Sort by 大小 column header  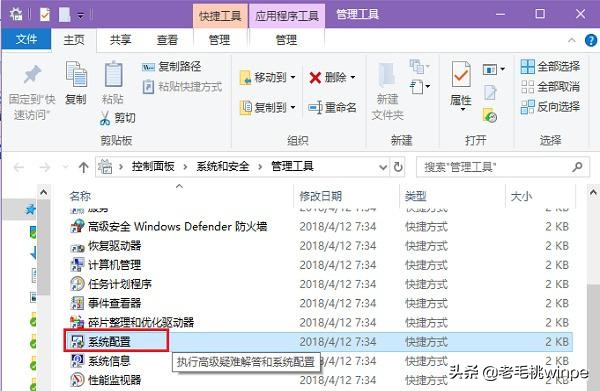(x=521, y=196)
